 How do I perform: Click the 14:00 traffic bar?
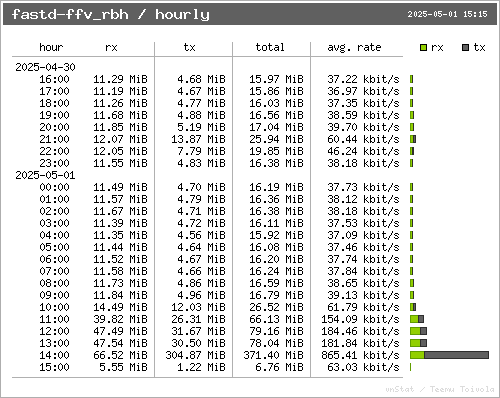coord(450,355)
